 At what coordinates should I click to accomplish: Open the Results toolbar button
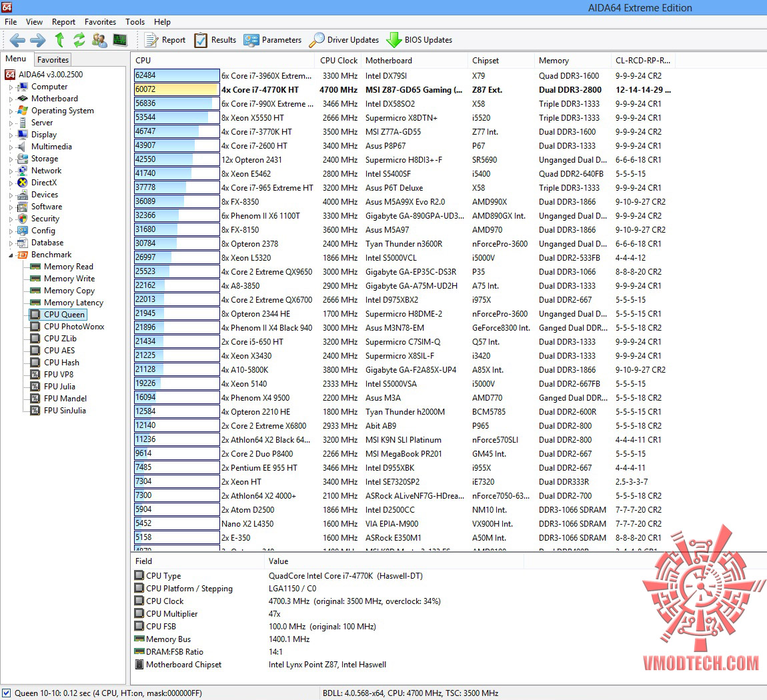tap(215, 40)
